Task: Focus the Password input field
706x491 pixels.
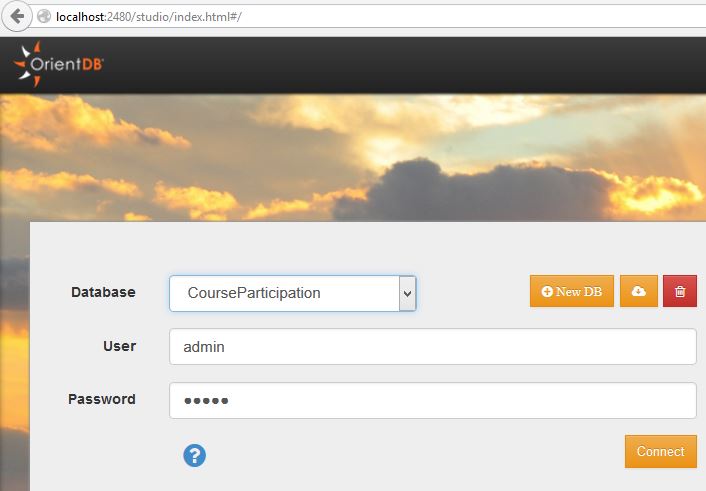Action: coord(432,400)
